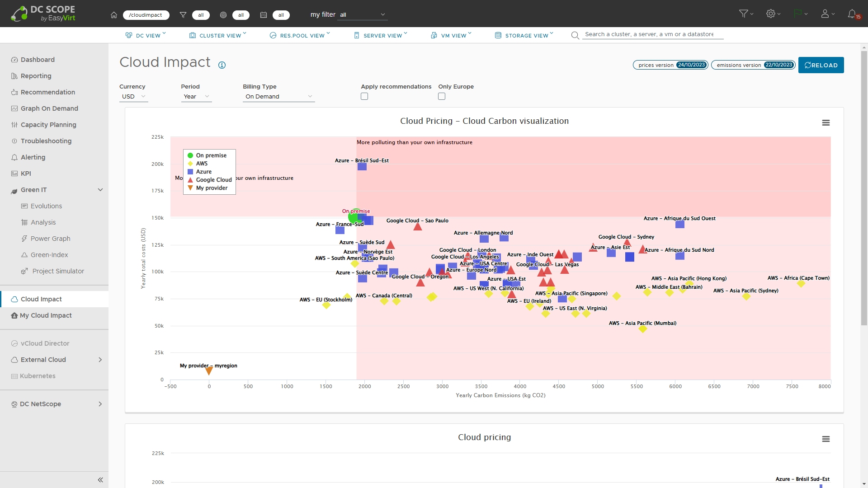
Task: Enable Apply recommendations checkbox
Action: point(364,96)
